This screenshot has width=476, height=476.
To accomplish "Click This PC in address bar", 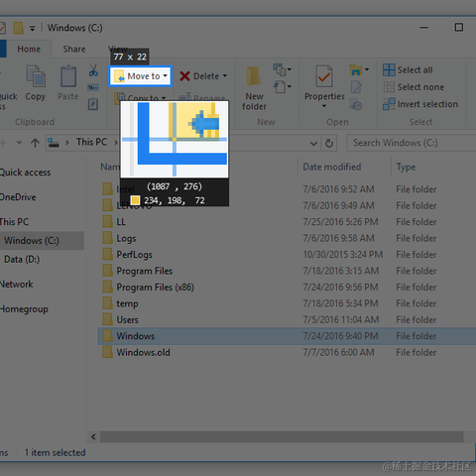I will (91, 142).
